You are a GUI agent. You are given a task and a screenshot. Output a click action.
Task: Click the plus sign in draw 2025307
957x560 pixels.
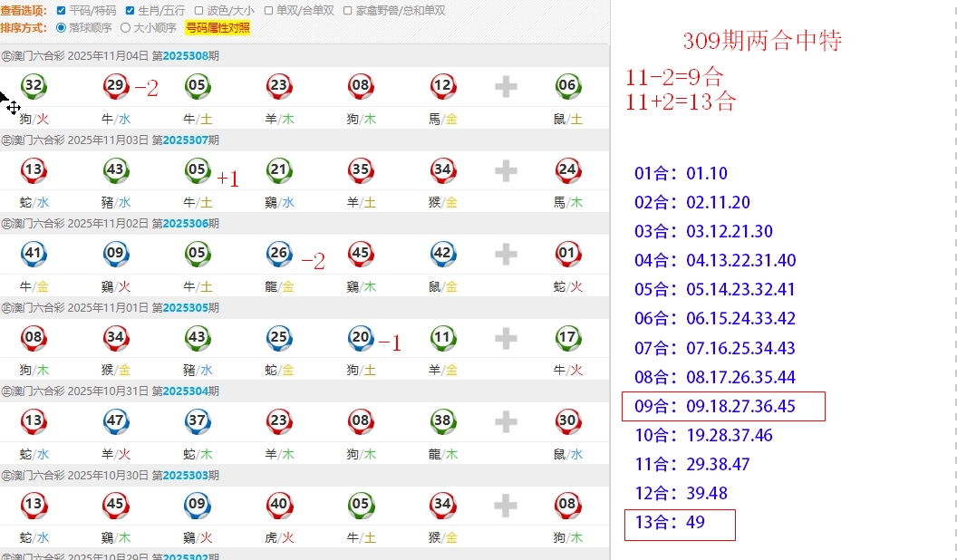506,170
